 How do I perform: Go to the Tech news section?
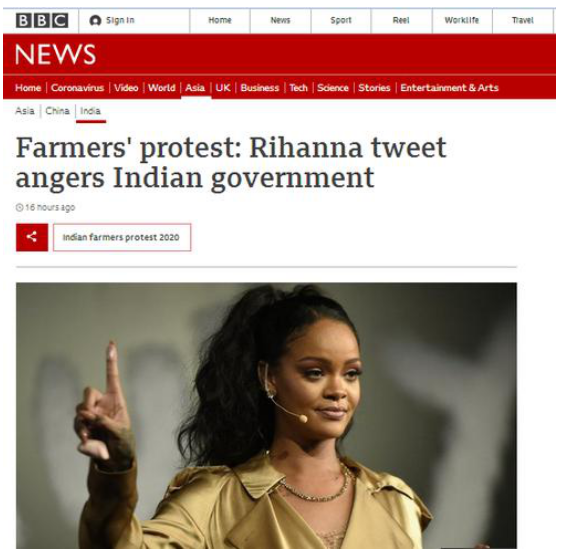pos(299,88)
